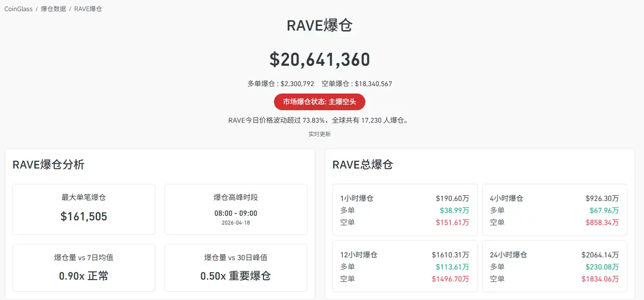Click the 空单爆仓 $18,340,567 text
644x300 pixels.
coord(357,84)
